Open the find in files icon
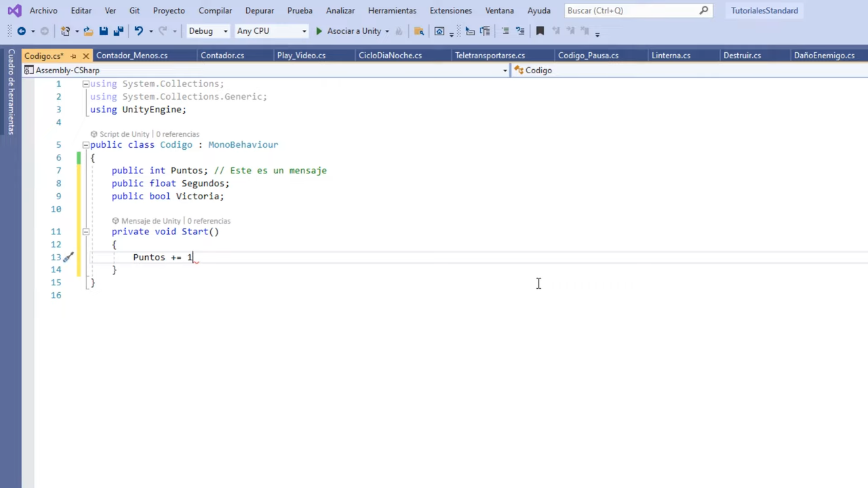The height and width of the screenshot is (488, 868). point(419,31)
